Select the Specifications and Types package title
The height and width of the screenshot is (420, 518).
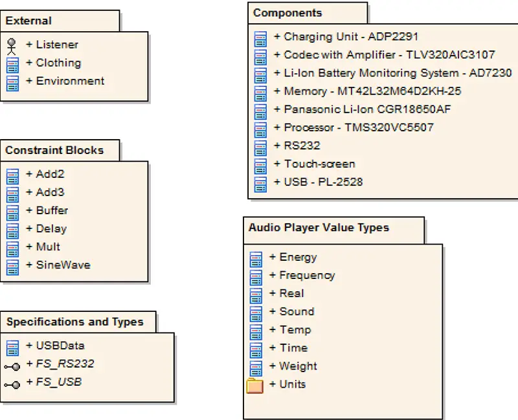pyautogui.click(x=75, y=322)
